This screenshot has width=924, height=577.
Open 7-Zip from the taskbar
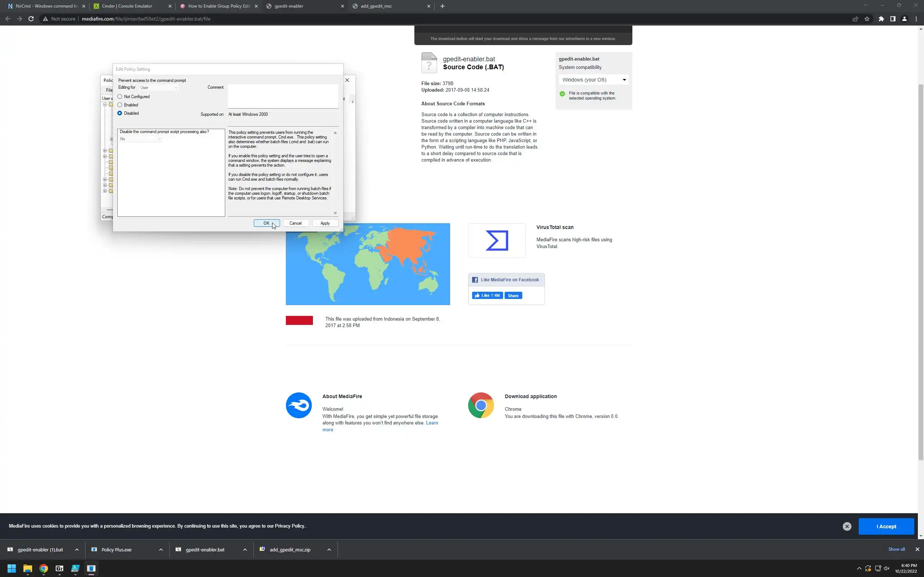(x=59, y=568)
